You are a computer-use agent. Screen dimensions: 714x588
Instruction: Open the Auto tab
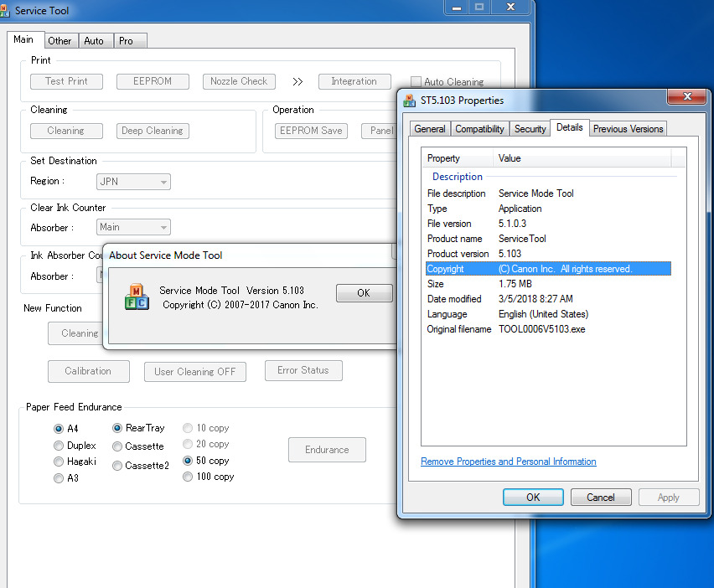[96, 41]
